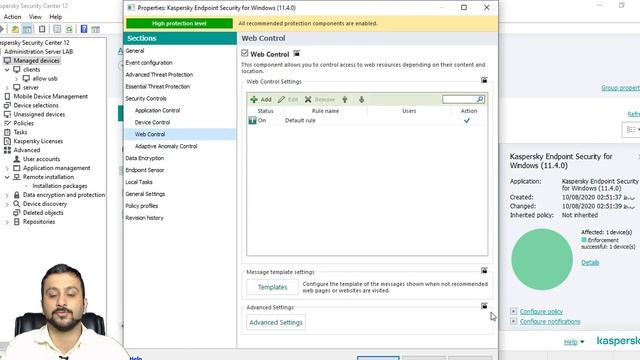Open the Help menu in menu bar
640x360 pixels.
coord(56,17)
